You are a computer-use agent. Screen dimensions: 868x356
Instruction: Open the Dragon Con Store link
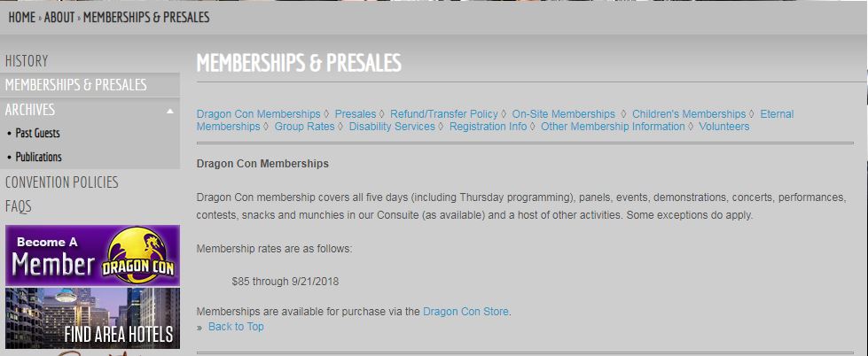(465, 311)
